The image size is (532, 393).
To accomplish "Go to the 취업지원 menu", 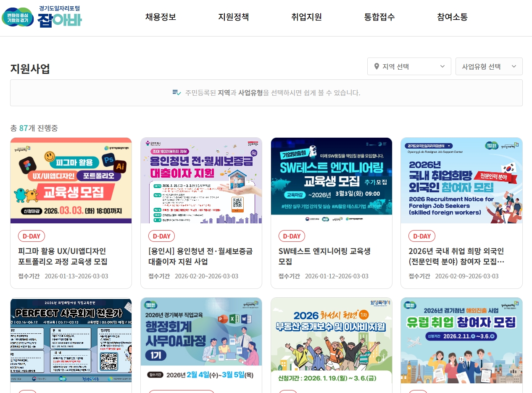I will click(306, 17).
